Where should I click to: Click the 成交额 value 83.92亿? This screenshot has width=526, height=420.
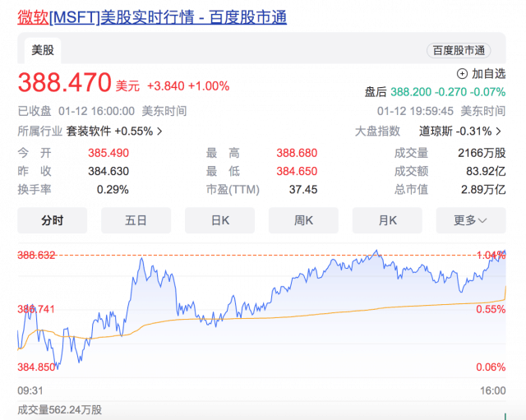[486, 172]
